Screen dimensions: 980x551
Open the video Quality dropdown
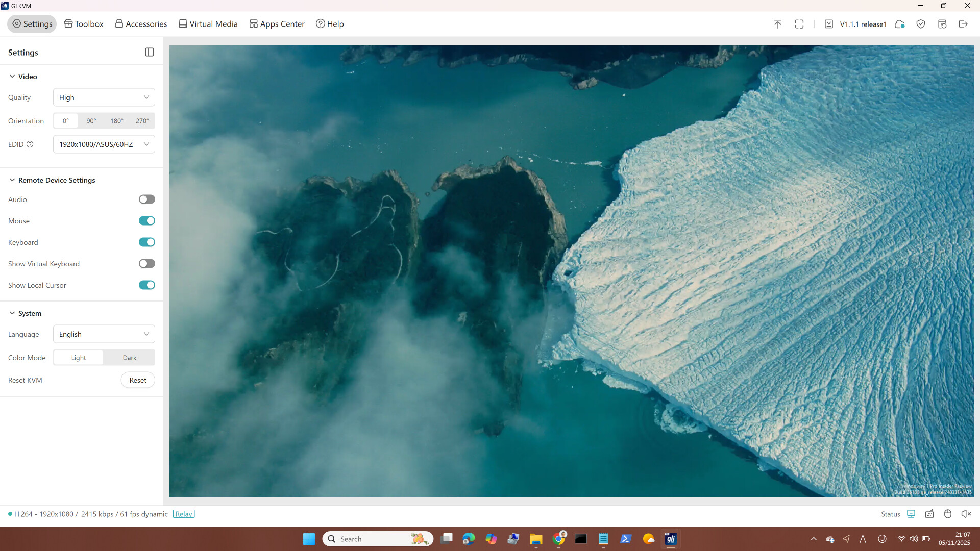click(104, 97)
